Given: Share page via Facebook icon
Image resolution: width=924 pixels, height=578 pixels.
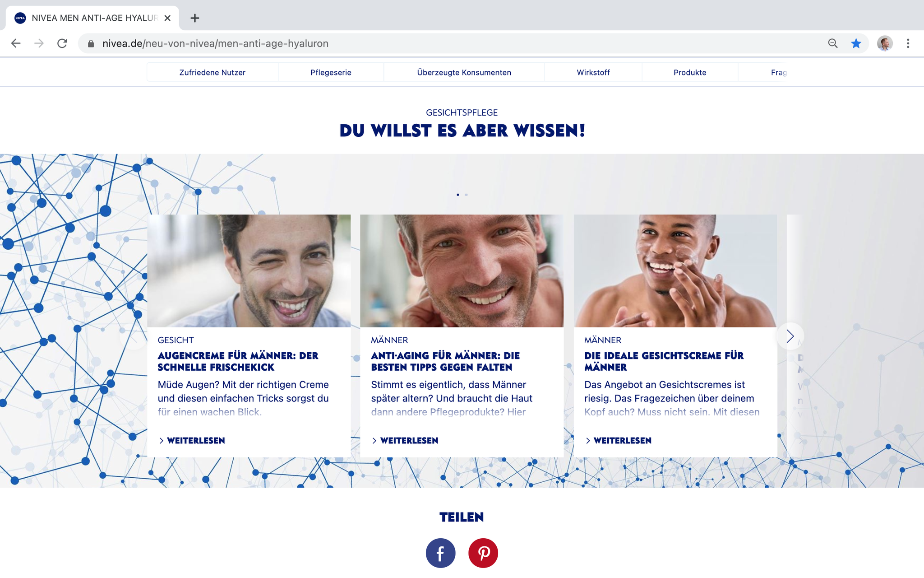Looking at the screenshot, I should (x=440, y=553).
